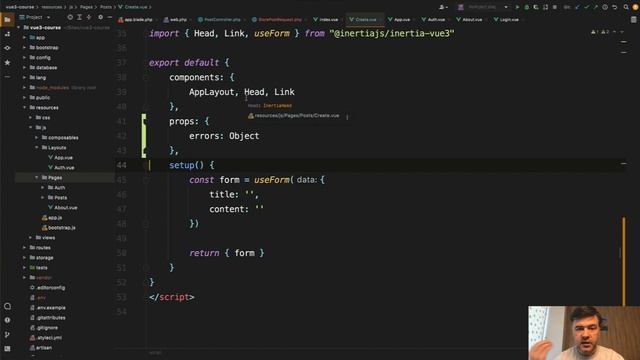Click the Git update project arrow
Viewport: 640px width, 360px height.
pos(577,7)
